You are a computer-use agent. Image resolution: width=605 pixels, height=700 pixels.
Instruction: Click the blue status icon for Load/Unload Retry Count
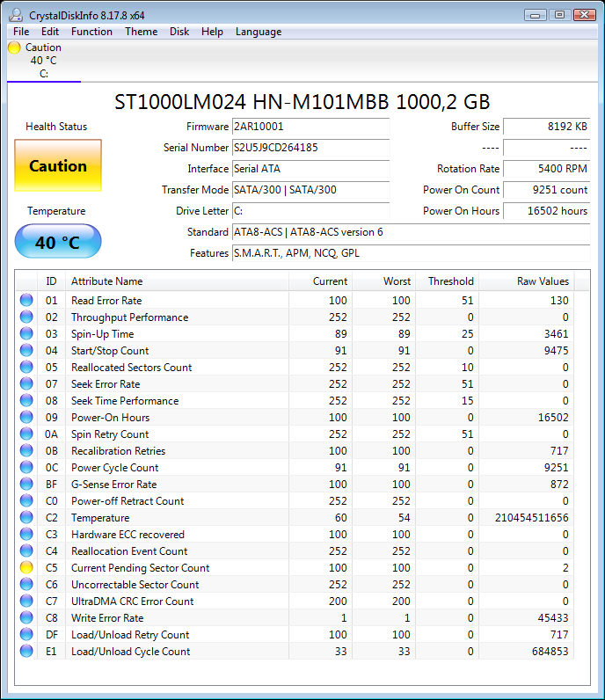click(26, 634)
